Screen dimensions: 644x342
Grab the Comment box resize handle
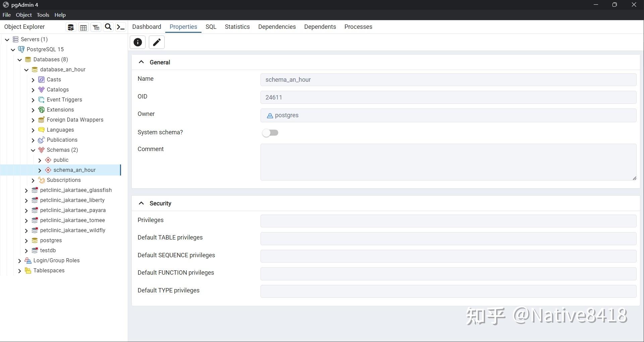click(x=634, y=178)
